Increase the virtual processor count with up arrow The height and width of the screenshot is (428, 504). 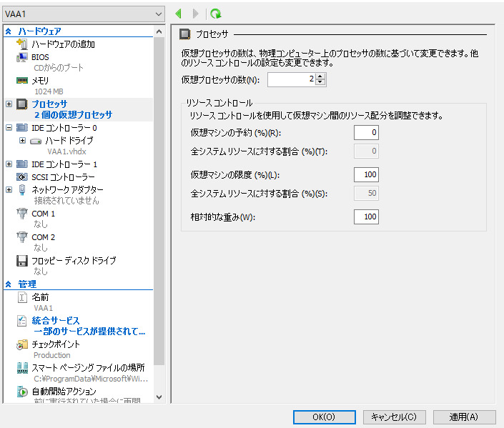[x=320, y=76]
